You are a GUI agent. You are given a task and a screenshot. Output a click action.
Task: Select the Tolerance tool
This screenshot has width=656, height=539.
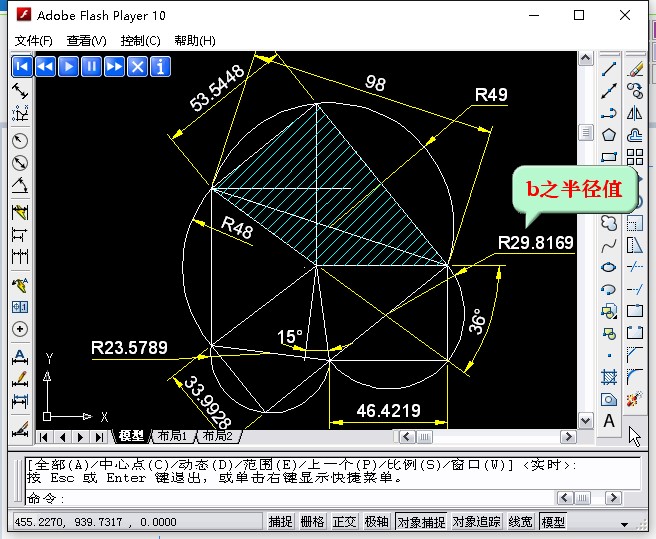point(20,307)
